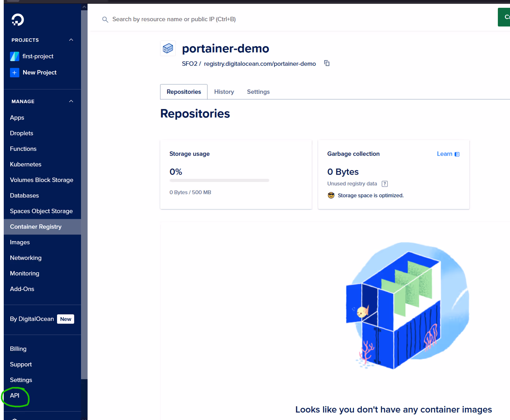Click the green Create button
The height and width of the screenshot is (420, 510).
504,17
